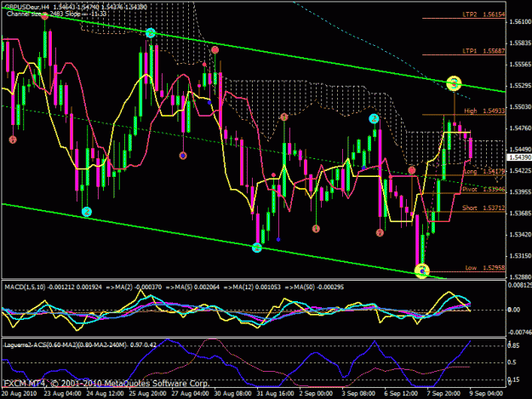Screen dimensions: 532x399
Task: Click the 2 Sep 00:00 time label
Action: click(316, 394)
